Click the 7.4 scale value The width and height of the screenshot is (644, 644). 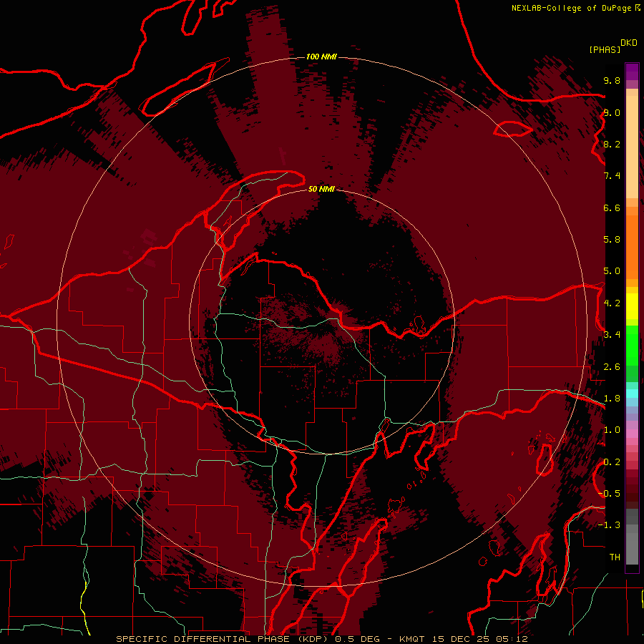pos(612,176)
